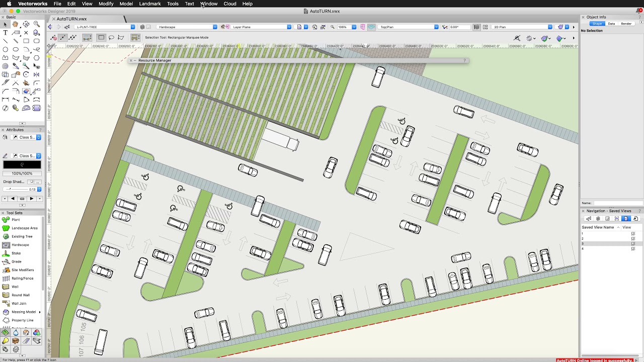644x362 pixels.
Task: Select the arrow Selection tool in Basic palette
Action: [5, 24]
